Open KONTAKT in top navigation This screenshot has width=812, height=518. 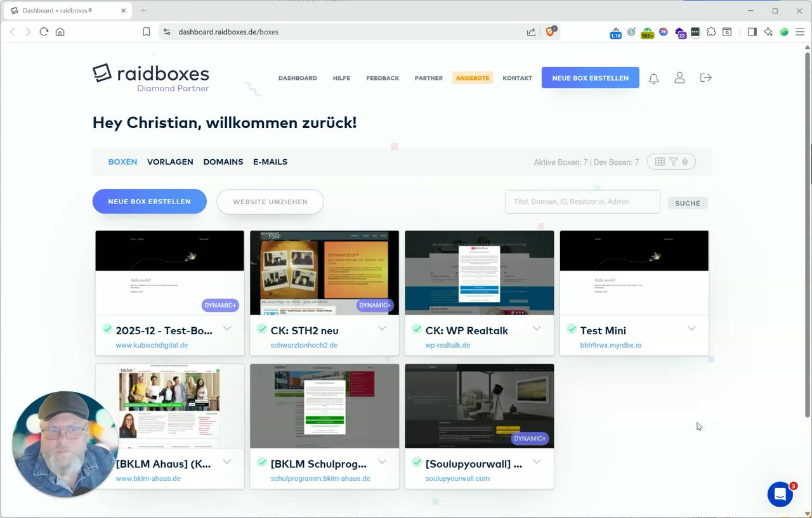tap(518, 78)
